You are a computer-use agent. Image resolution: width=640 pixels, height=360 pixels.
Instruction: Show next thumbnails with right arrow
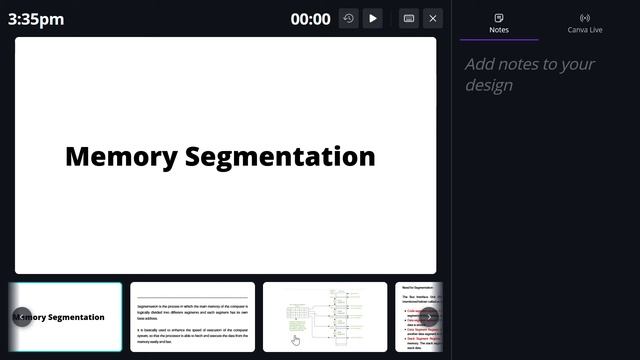[429, 317]
